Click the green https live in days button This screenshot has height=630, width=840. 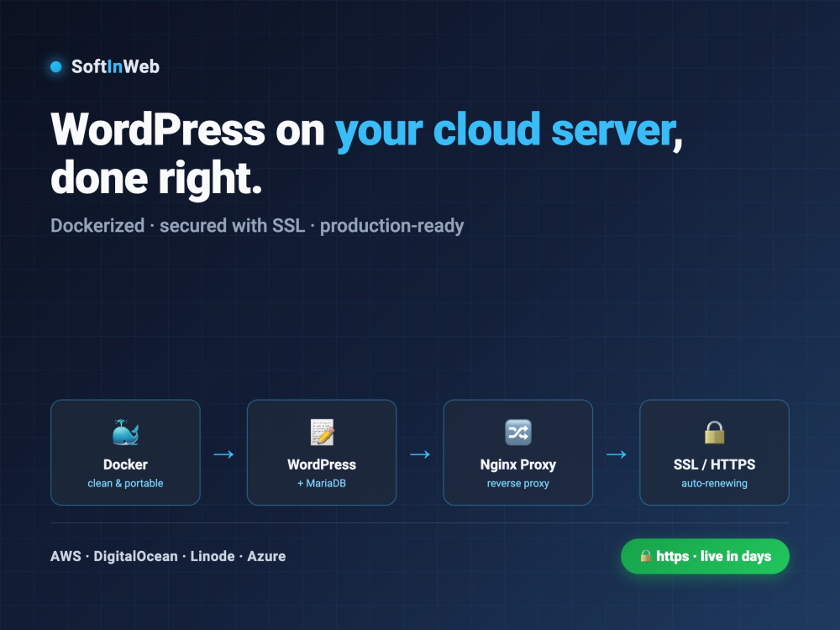click(x=705, y=556)
